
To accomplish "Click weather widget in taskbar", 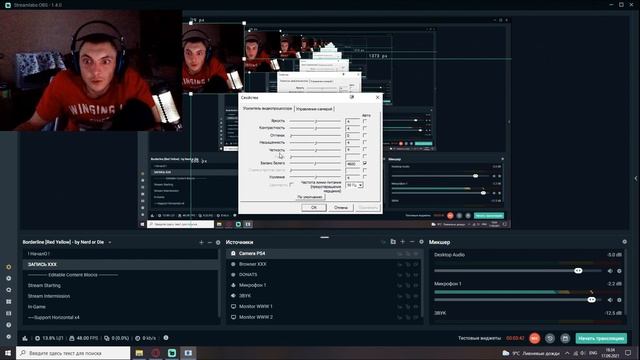I will tap(531, 353).
